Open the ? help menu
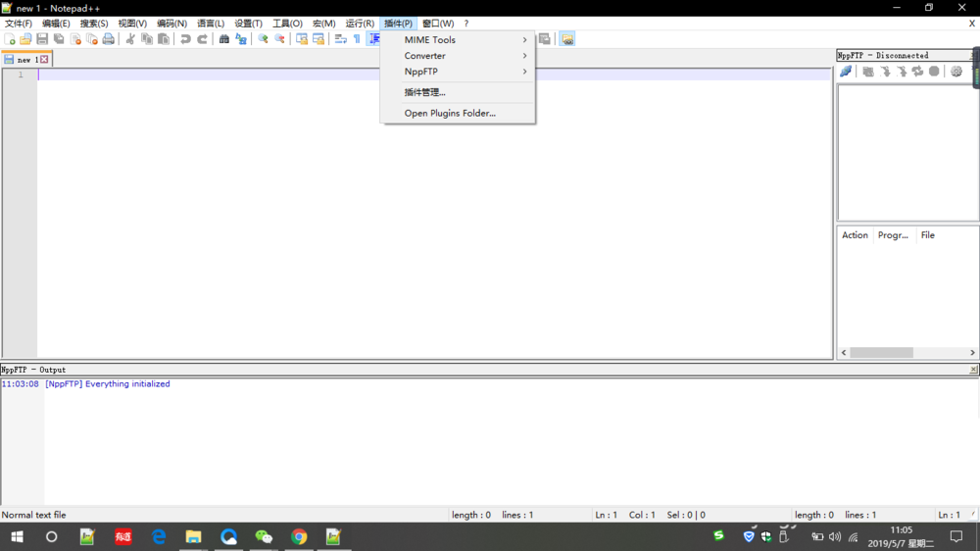980x551 pixels. [x=465, y=24]
